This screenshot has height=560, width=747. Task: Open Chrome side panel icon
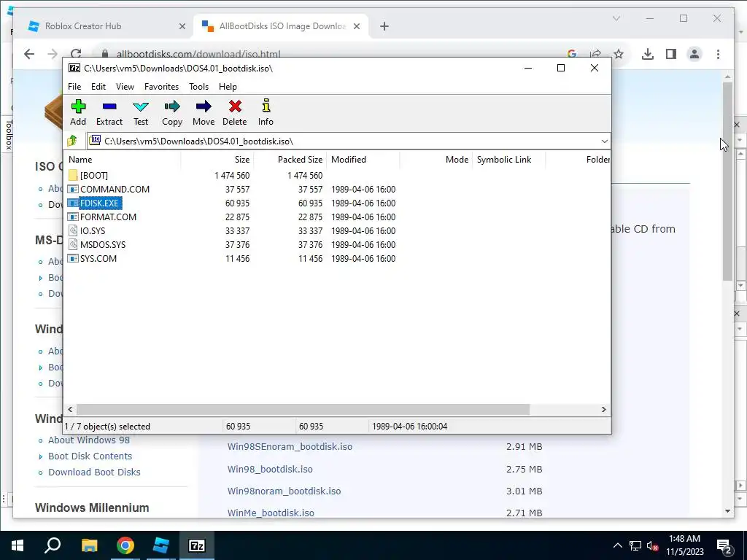coord(671,54)
